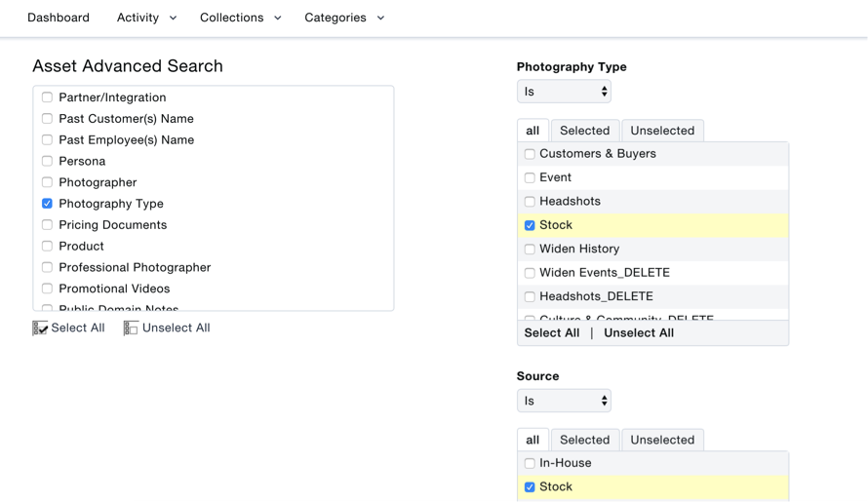This screenshot has height=502, width=868.
Task: Expand the Categories dropdown menu
Action: tap(344, 18)
